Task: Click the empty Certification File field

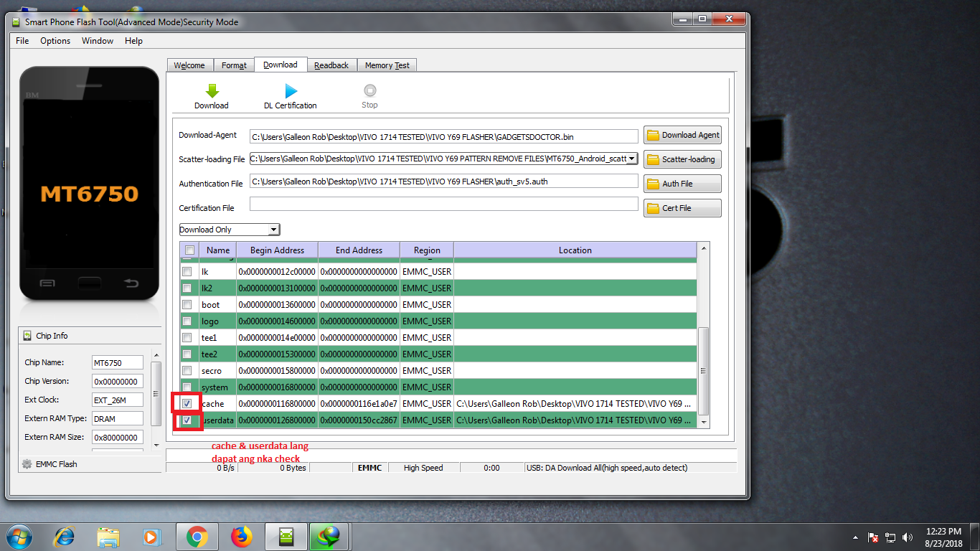Action: pyautogui.click(x=443, y=204)
